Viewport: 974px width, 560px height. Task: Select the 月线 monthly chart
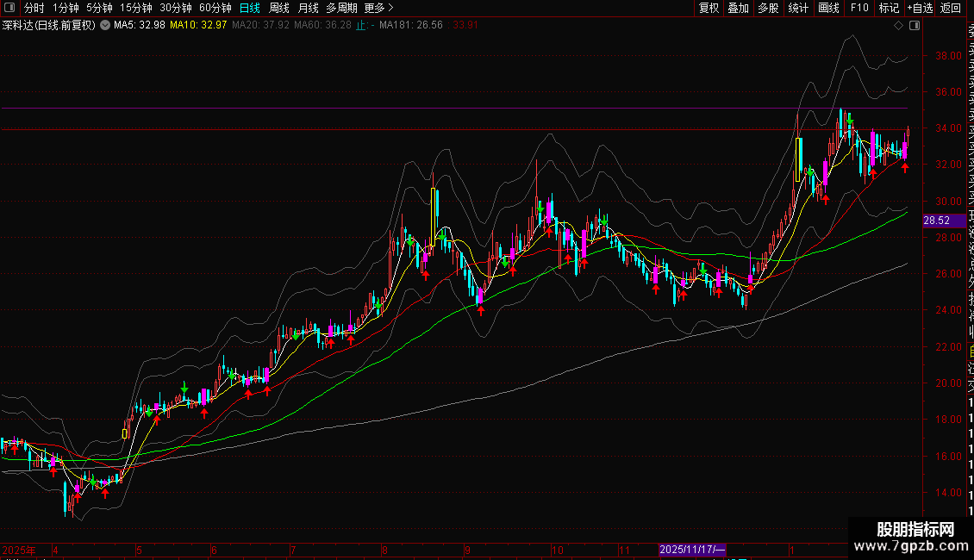tap(308, 8)
